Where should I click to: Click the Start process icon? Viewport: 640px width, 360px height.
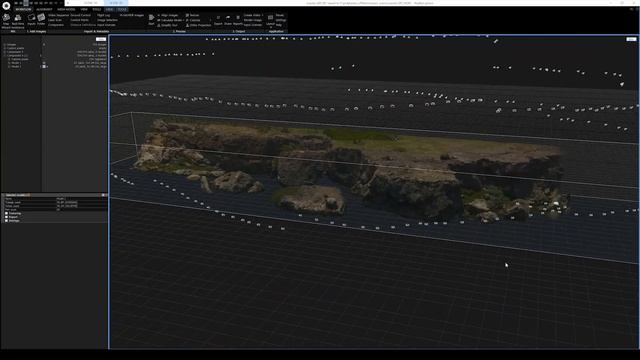pos(151,18)
